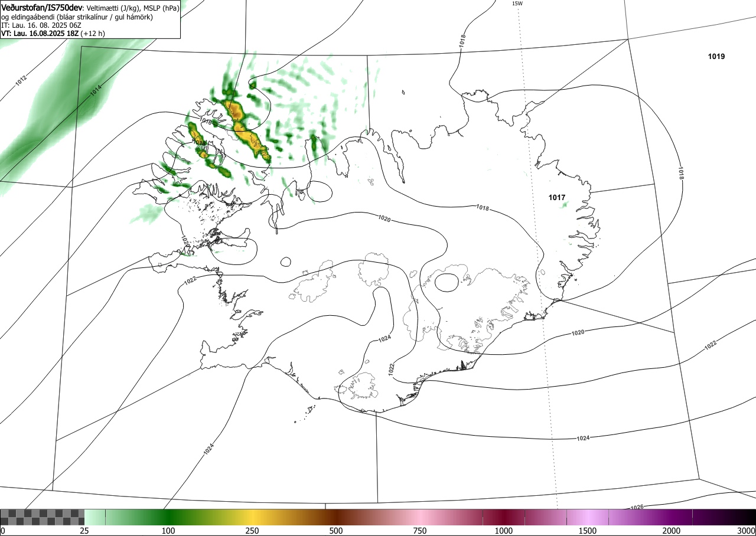756x536 pixels.
Task: Click the light violet colorbar segment at 1500
Action: coord(588,517)
